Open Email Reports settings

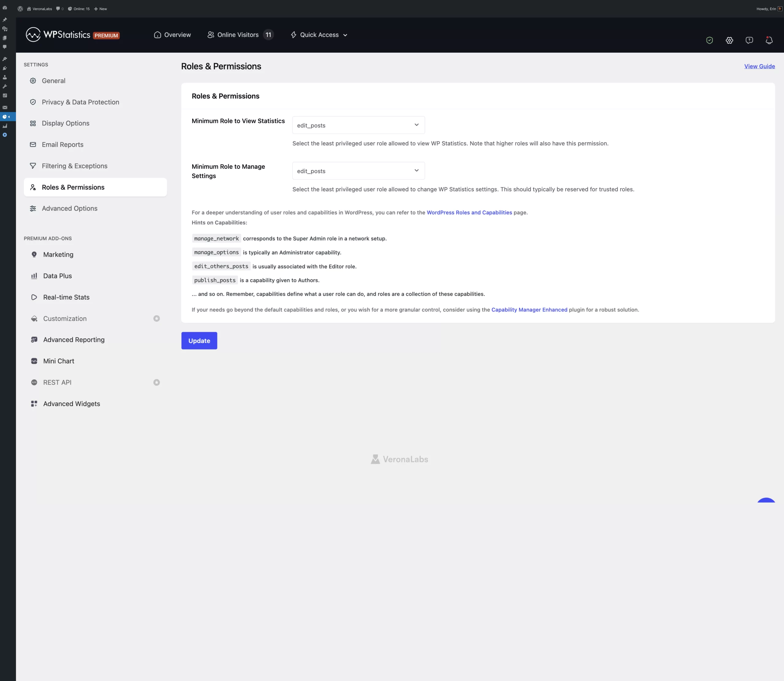point(95,144)
